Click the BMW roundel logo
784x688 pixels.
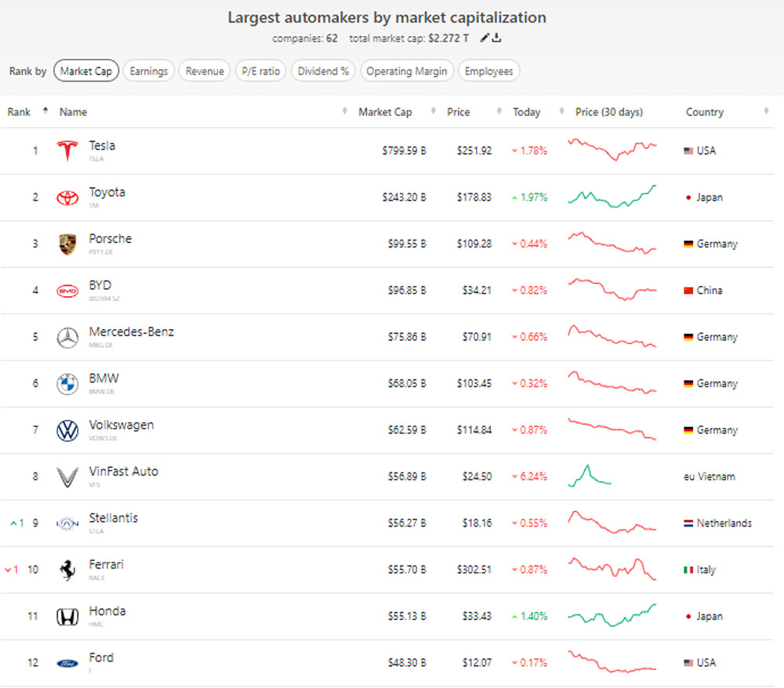pos(68,384)
